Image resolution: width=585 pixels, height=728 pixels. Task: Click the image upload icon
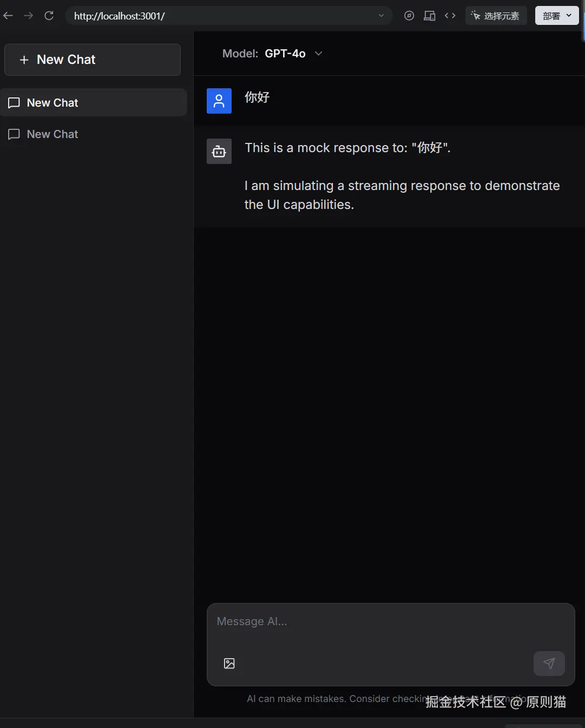229,664
